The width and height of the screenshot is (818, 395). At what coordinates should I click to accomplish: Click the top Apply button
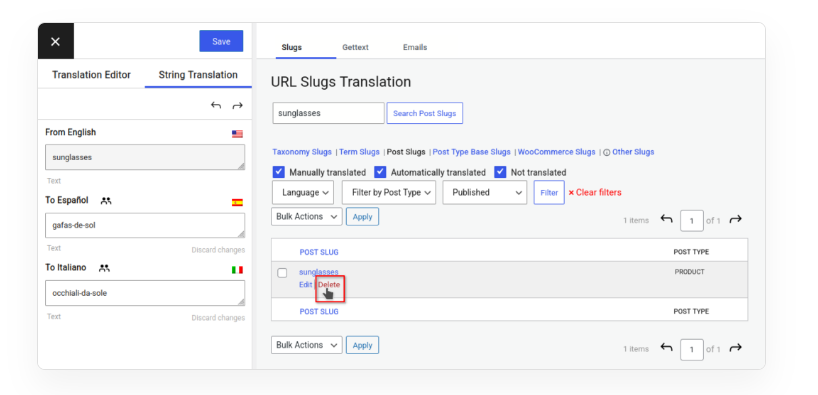(363, 217)
